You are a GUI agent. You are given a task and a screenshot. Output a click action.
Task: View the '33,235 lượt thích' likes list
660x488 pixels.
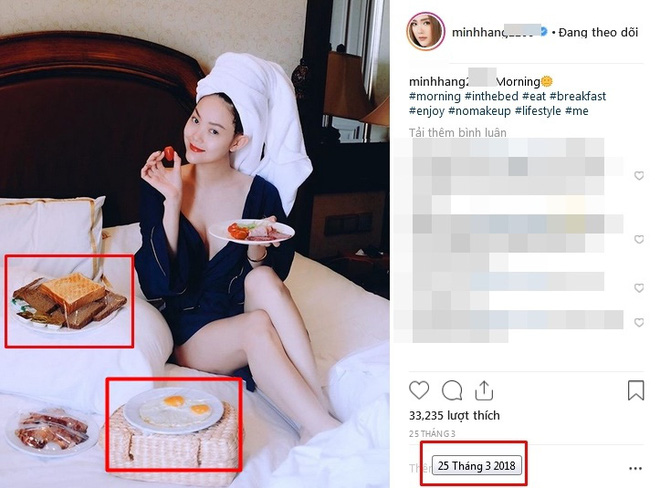pos(454,416)
